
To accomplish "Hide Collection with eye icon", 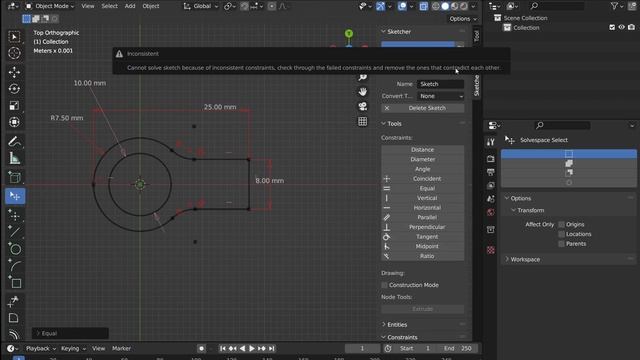I will click(622, 27).
